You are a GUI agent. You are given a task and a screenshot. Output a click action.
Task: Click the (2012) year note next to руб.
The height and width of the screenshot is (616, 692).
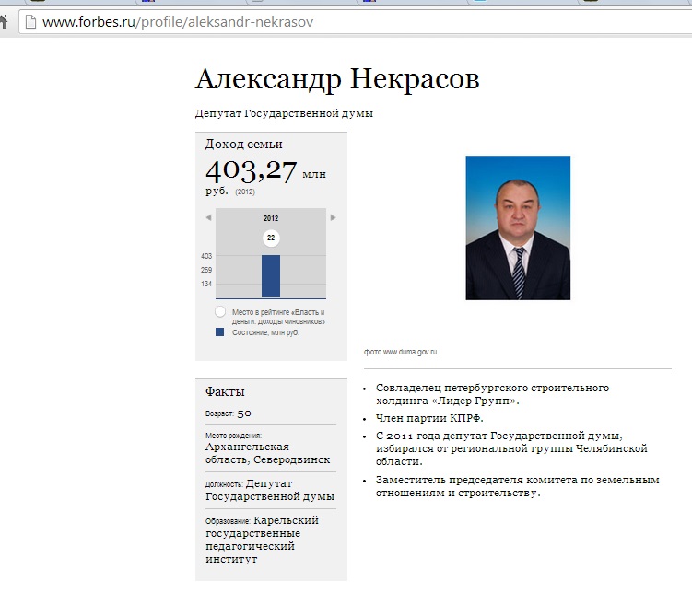(x=245, y=192)
